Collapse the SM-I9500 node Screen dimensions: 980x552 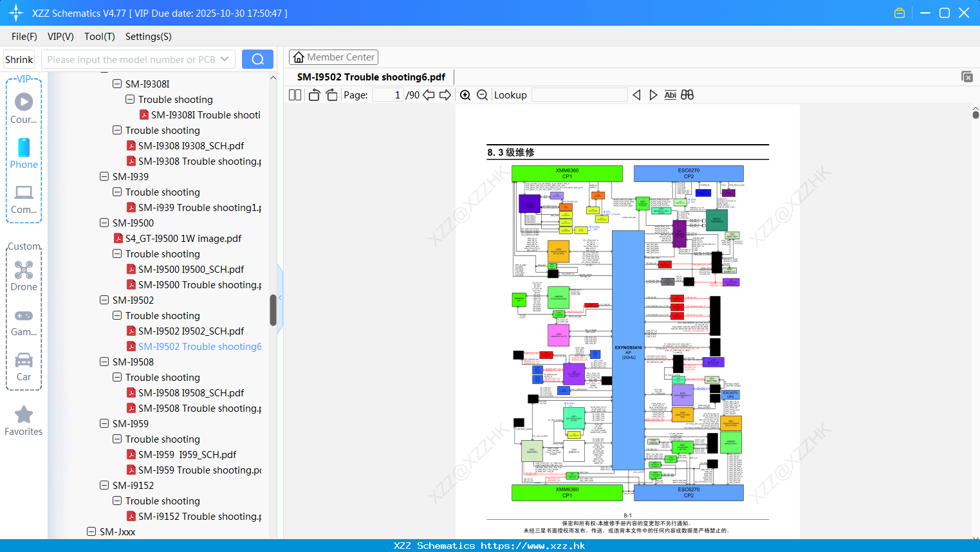104,223
